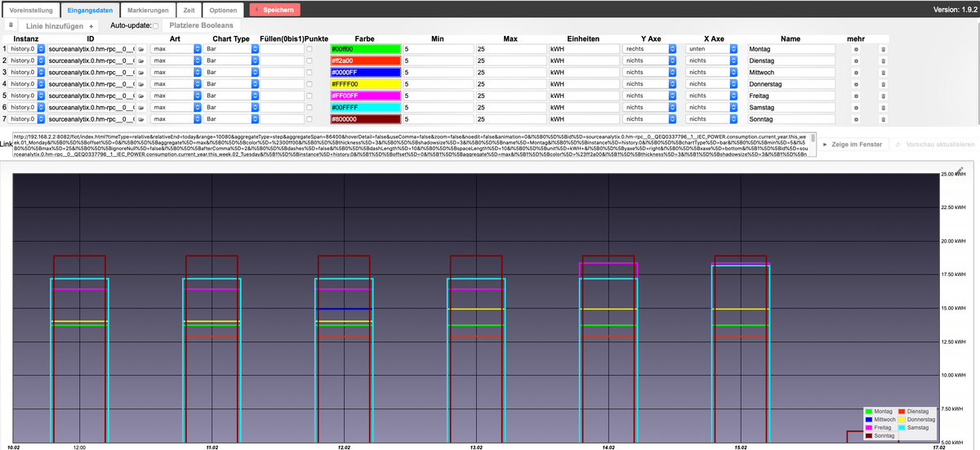Open Chart Type dropdown for Montag row
This screenshot has height=450, width=980.
tap(231, 49)
